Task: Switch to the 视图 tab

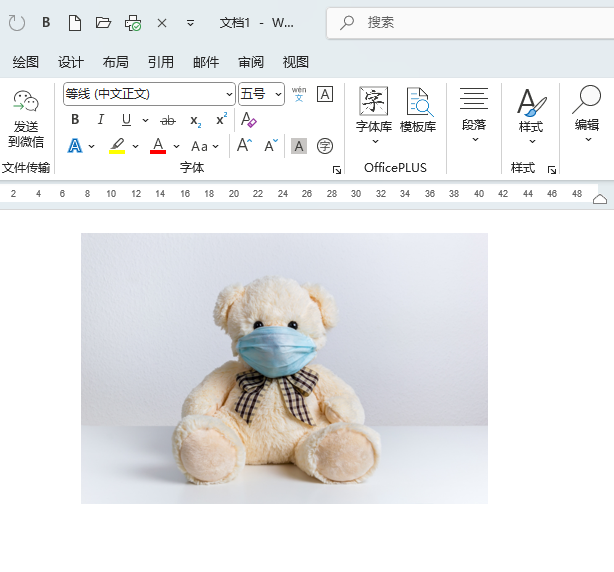Action: 296,62
